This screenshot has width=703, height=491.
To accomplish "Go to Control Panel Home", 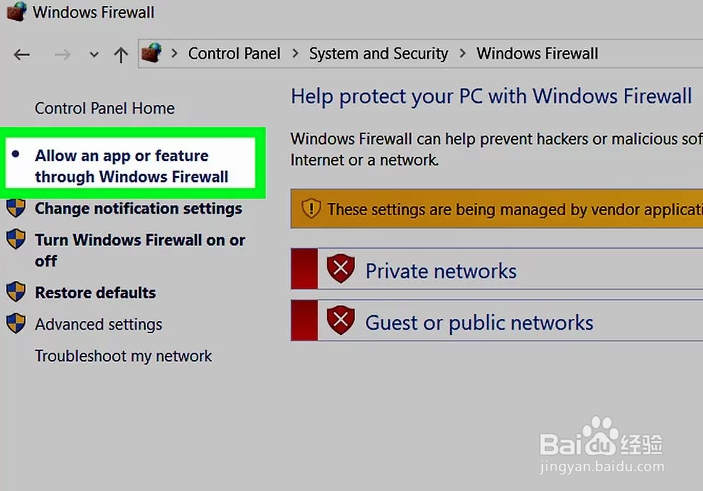I will click(x=104, y=108).
